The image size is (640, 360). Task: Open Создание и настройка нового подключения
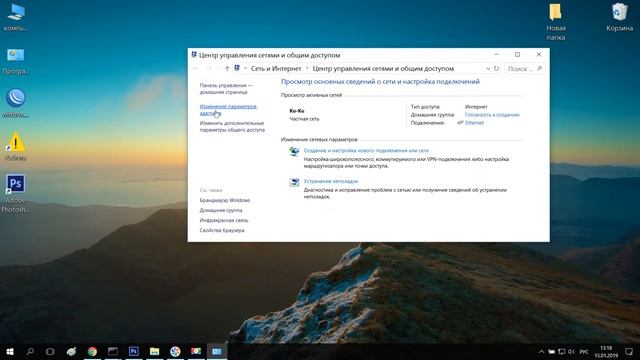[366, 151]
